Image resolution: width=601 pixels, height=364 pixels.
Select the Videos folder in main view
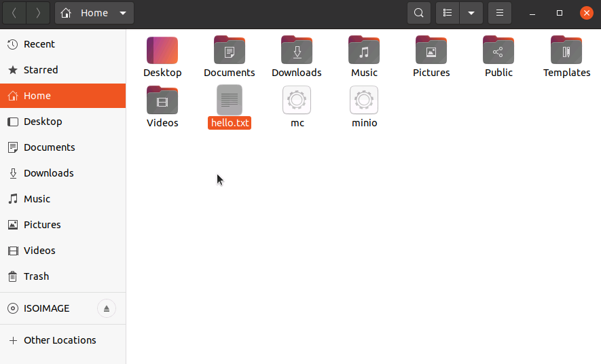[162, 101]
